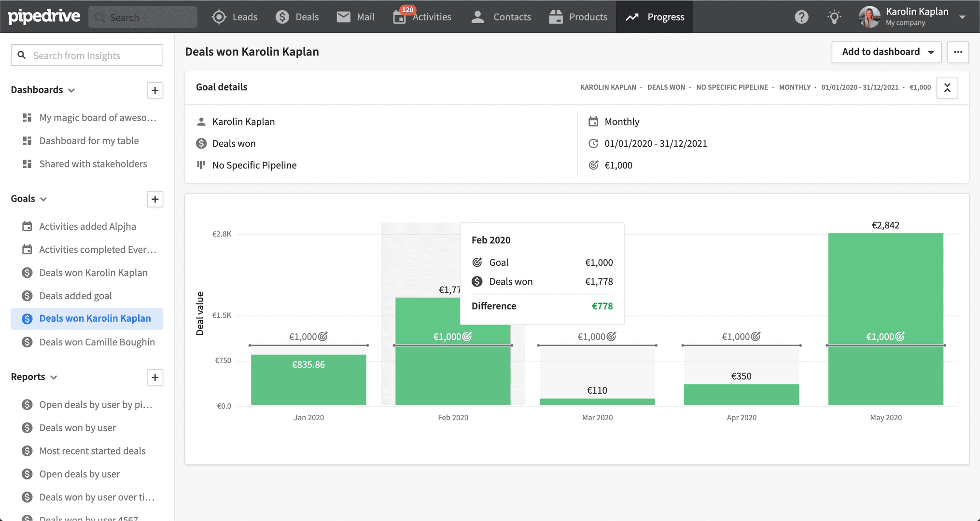Open Activities with 120 badge

click(422, 17)
